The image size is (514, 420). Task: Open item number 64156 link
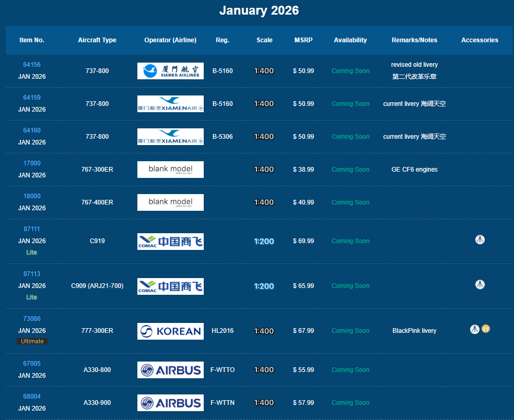[32, 65]
